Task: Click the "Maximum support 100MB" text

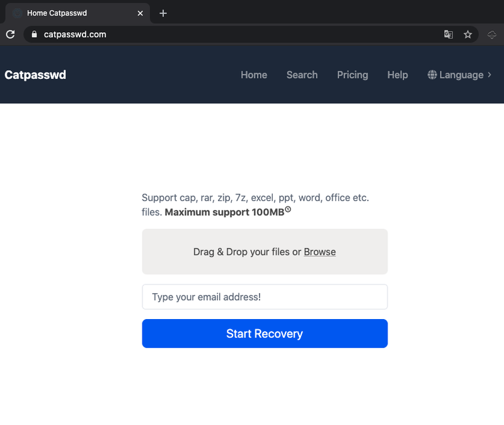Action: click(225, 212)
